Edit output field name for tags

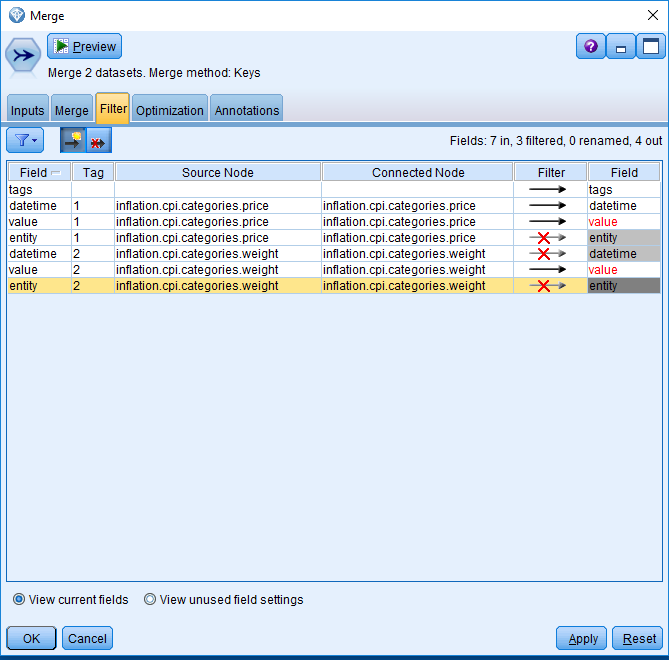click(624, 189)
